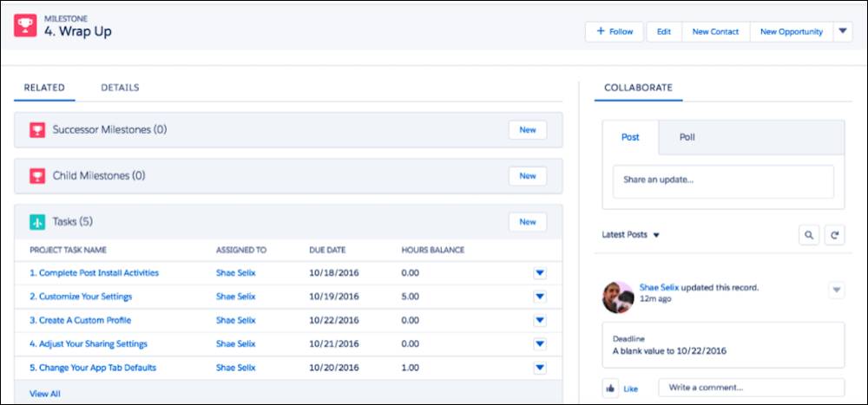Click the Share an update field
This screenshot has width=868, height=405.
click(x=723, y=181)
